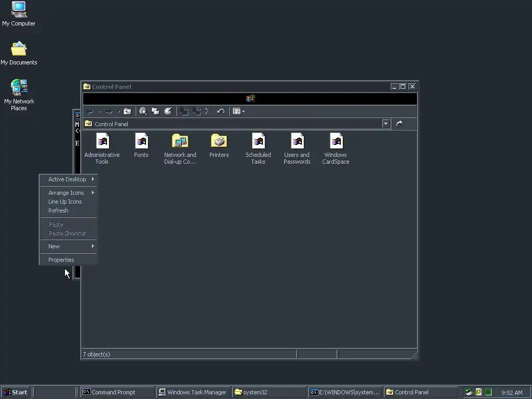Switch to Command Prompt taskbar button
532x399 pixels.
(x=117, y=392)
